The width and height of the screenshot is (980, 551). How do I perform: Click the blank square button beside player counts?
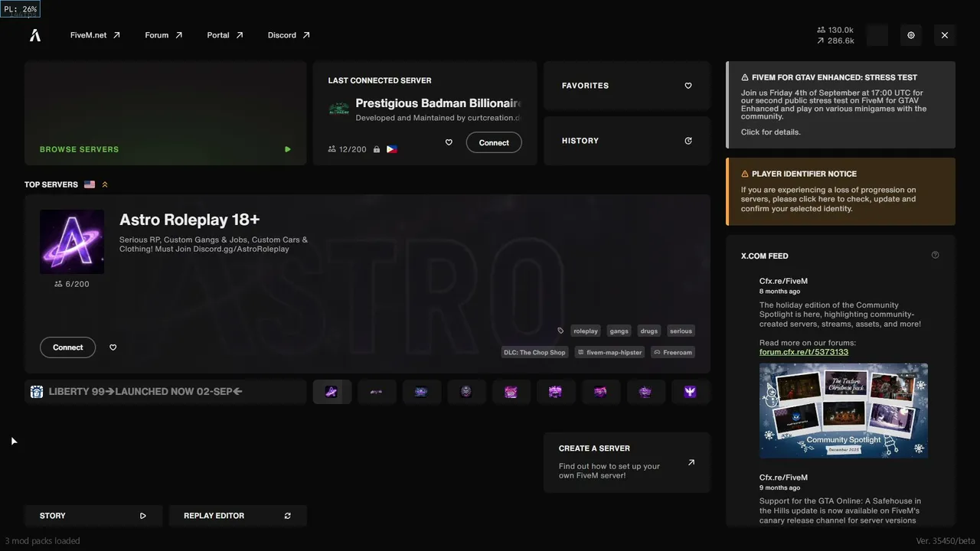[x=877, y=35]
